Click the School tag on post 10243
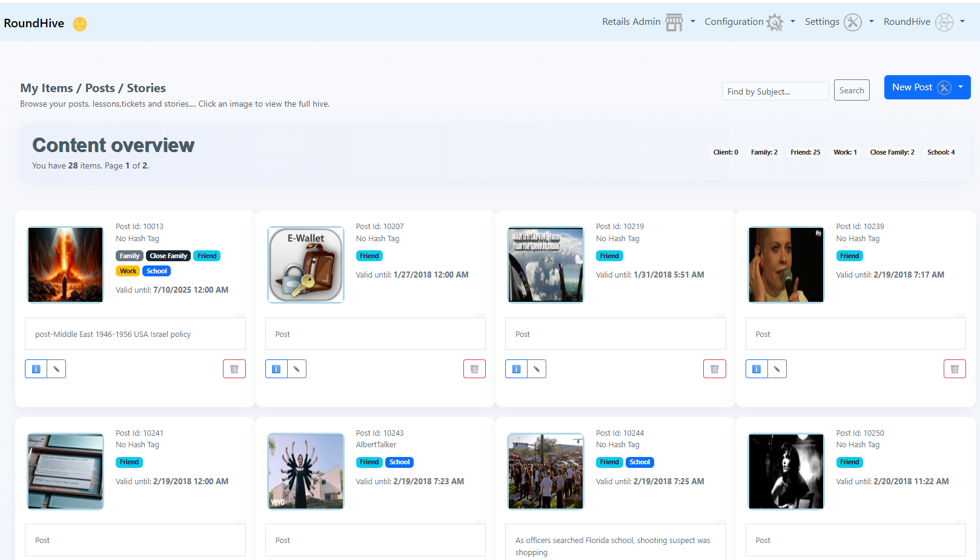The width and height of the screenshot is (980, 560). pos(400,462)
